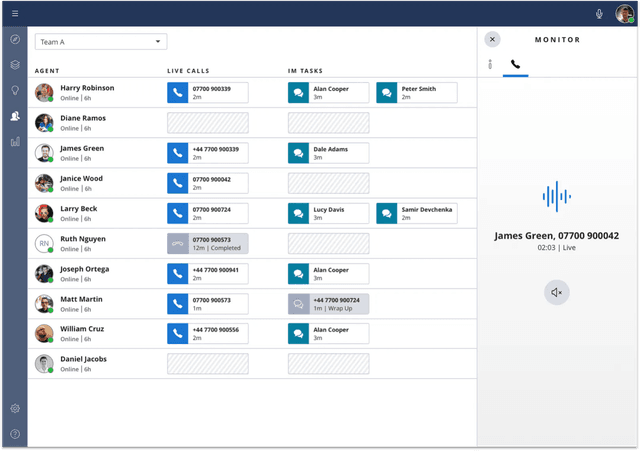This screenshot has width=640, height=452.
Task: Click the compass icon in the sidebar
Action: pos(15,39)
